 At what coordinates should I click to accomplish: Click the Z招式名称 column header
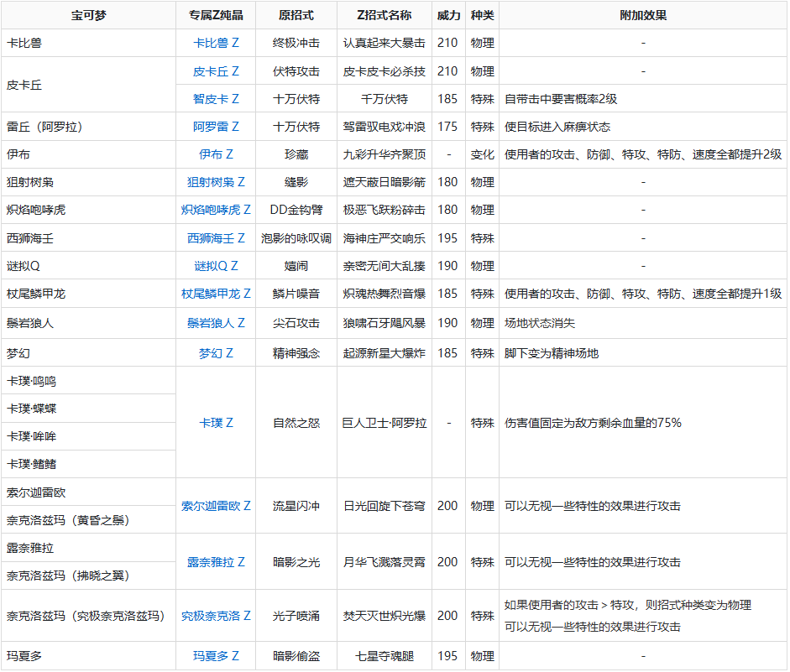pyautogui.click(x=385, y=15)
